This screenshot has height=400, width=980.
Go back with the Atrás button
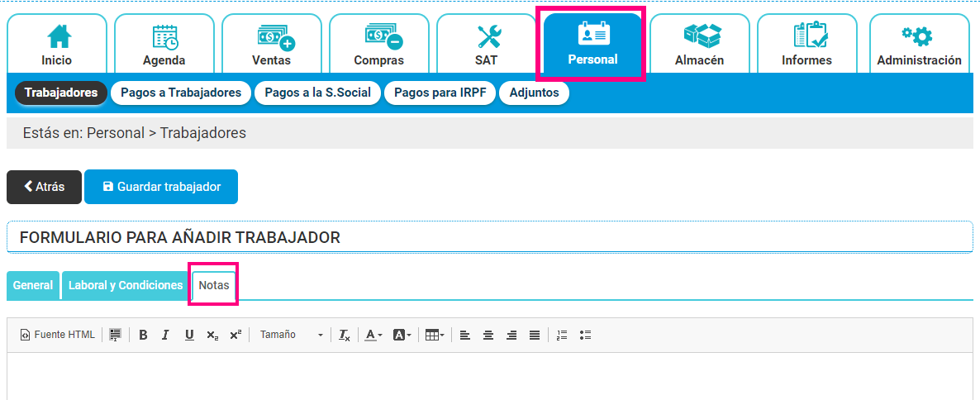pyautogui.click(x=45, y=187)
